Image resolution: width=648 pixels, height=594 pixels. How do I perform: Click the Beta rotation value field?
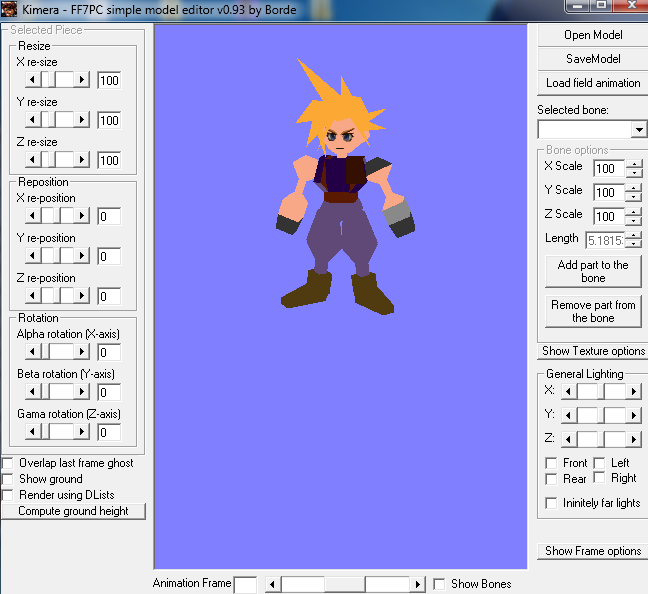(x=110, y=392)
